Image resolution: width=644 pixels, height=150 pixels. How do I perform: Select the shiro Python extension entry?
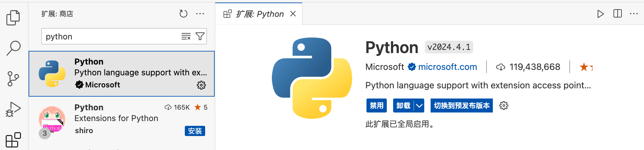pos(122,119)
